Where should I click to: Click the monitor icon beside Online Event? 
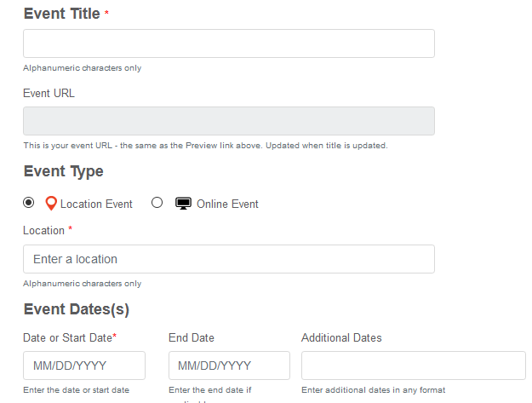[x=183, y=204]
